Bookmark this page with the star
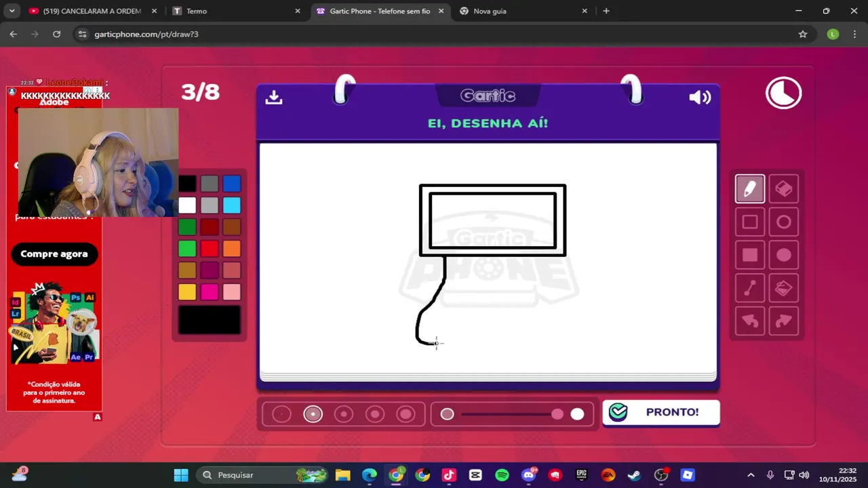This screenshot has width=868, height=488. point(803,34)
